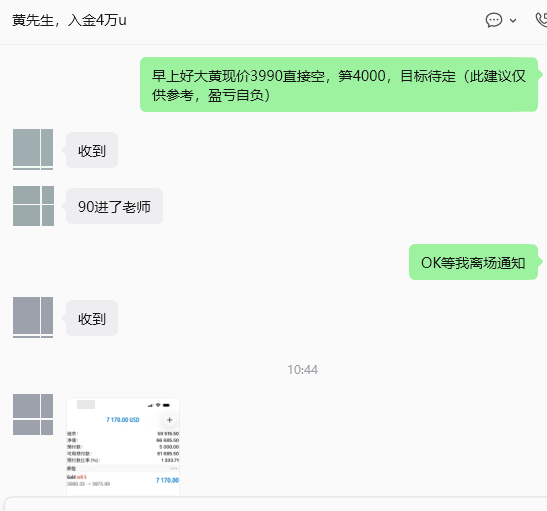Open the chat title 黄先生，入金4万u
547x511 pixels.
[69, 20]
